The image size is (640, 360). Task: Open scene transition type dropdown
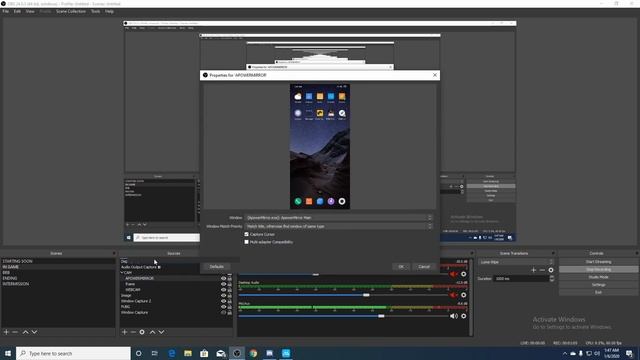[x=516, y=262]
